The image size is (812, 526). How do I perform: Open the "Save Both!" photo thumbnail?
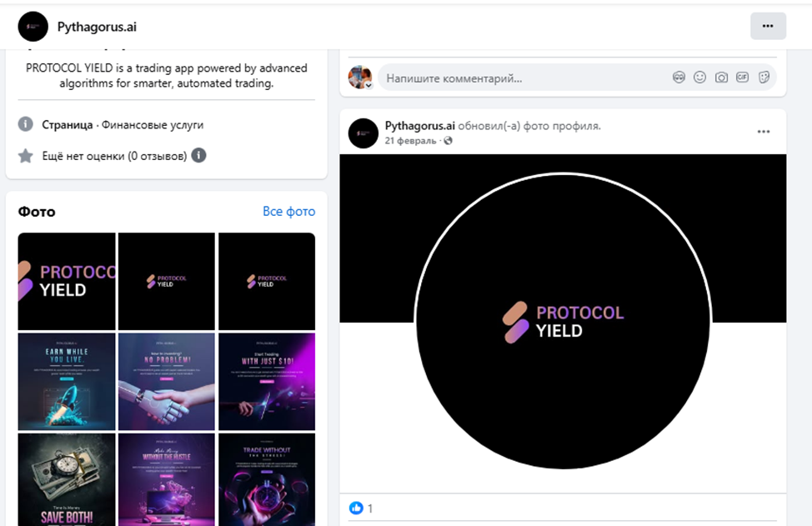click(x=67, y=479)
